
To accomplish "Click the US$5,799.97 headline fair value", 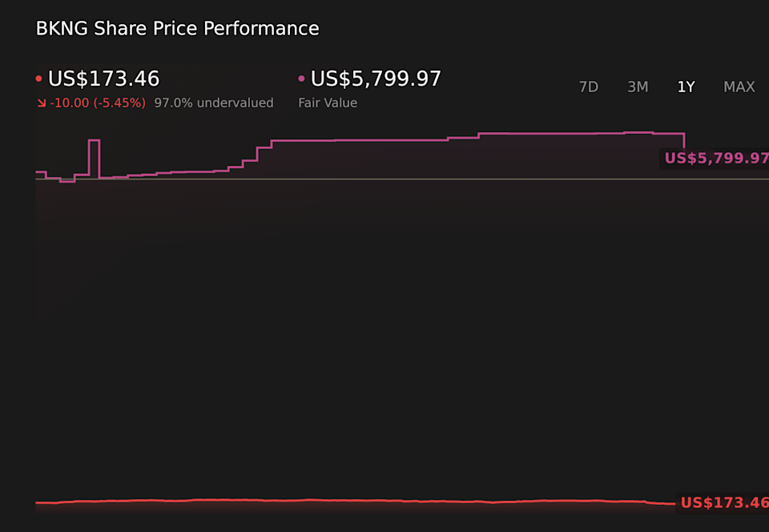I will tap(376, 79).
